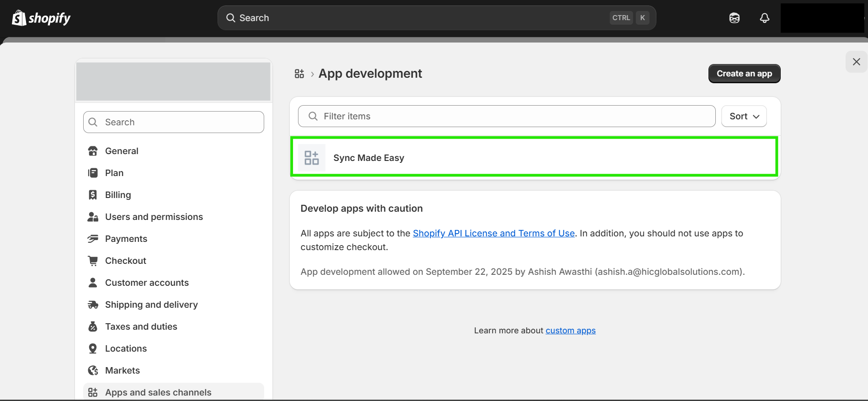This screenshot has width=868, height=401.
Task: Follow the custom apps link
Action: click(x=570, y=331)
